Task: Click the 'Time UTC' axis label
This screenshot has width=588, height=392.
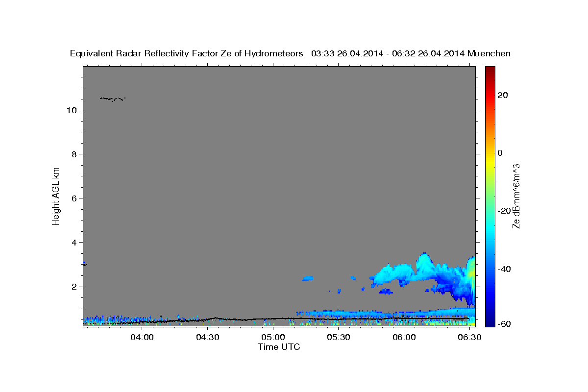Action: [x=279, y=347]
